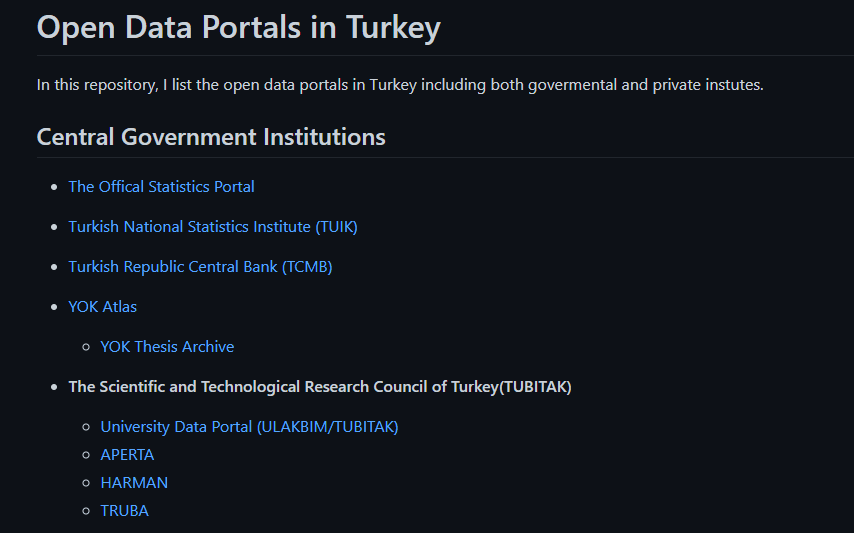Click the intro paragraph about this repository
Screen dimensions: 854x533
400,85
